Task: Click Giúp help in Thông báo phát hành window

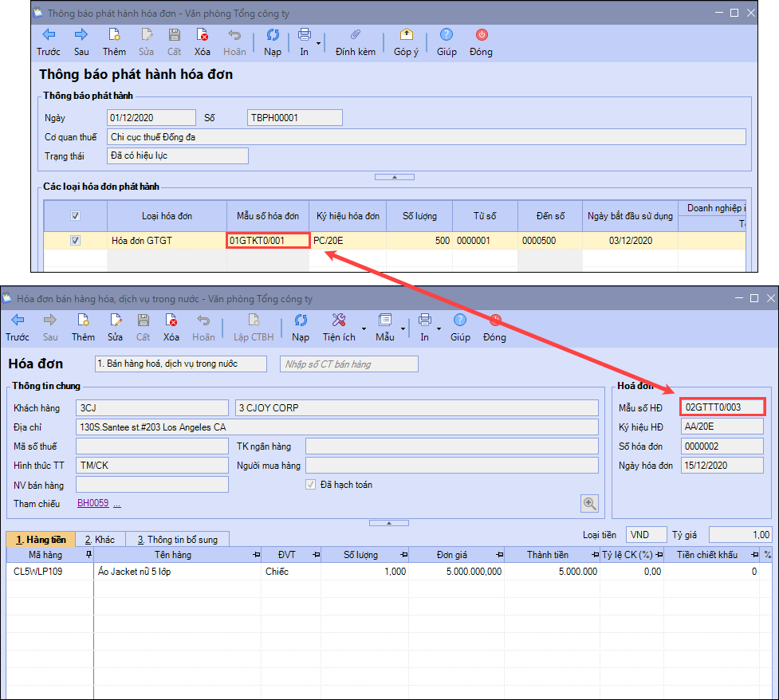Action: tap(447, 42)
